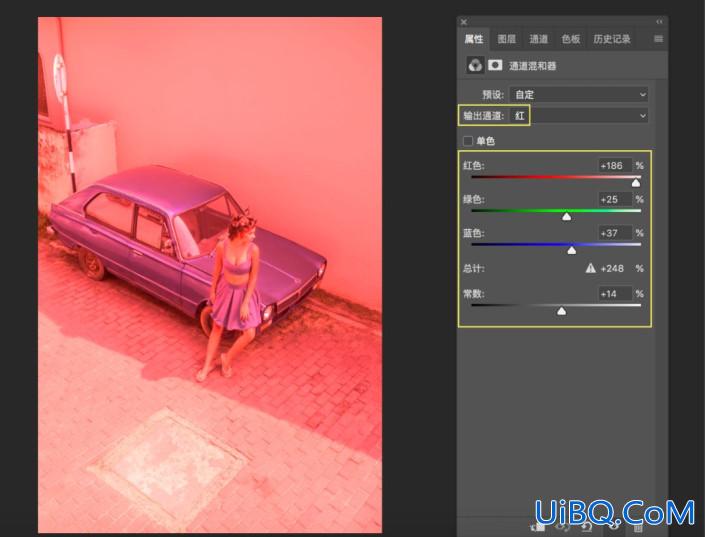Click the 总计 value +248
Image resolution: width=705 pixels, height=537 pixels.
[x=612, y=268]
